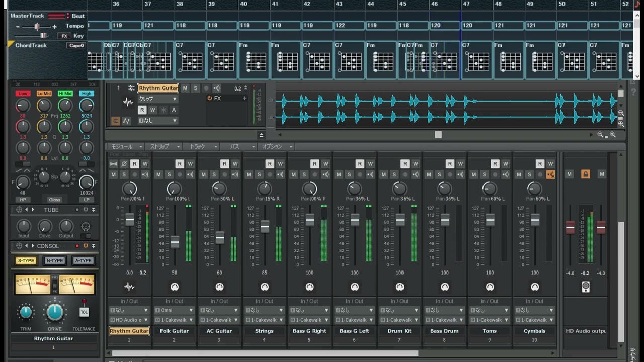Screen dimensions: 644x362
Task: Click the waveform track icon in track header
Action: point(128,102)
